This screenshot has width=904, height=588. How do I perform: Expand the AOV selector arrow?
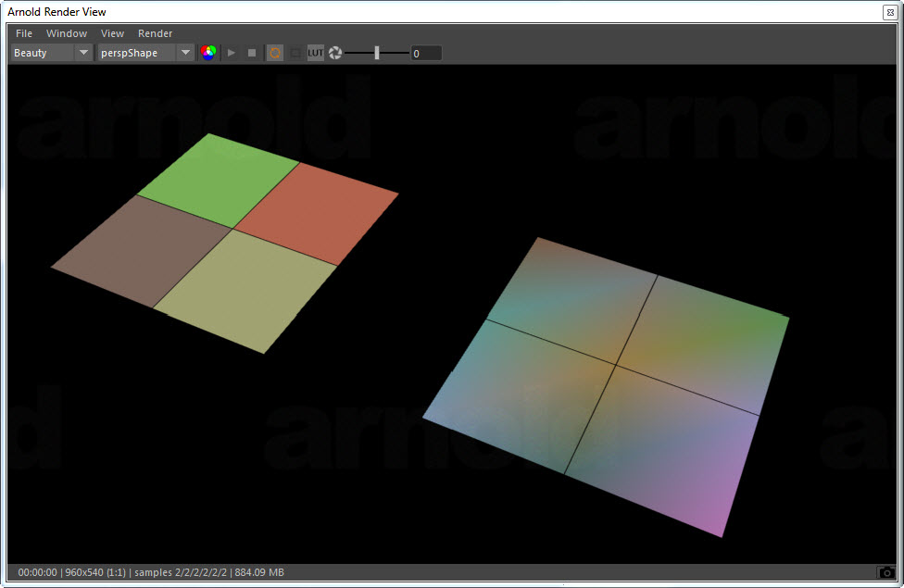coord(83,53)
